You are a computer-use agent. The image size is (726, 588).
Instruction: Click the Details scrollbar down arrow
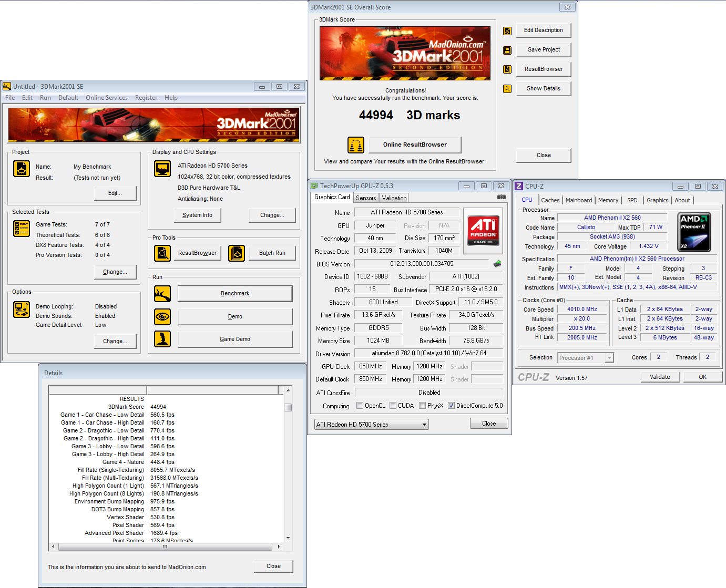point(288,539)
